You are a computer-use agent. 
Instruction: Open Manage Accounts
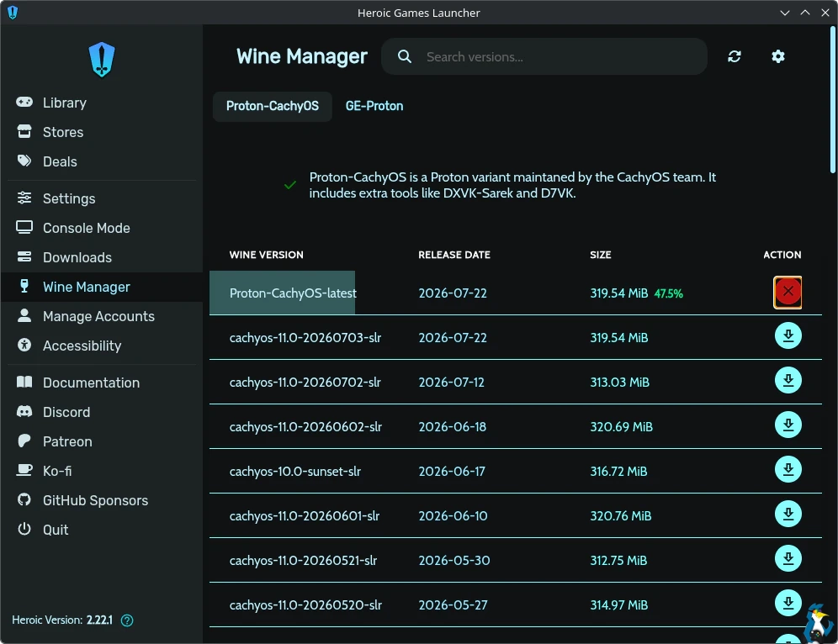coord(102,316)
